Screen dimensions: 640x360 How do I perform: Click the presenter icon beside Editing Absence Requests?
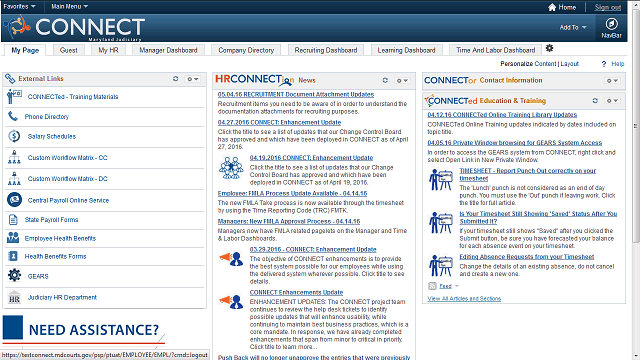point(441,265)
